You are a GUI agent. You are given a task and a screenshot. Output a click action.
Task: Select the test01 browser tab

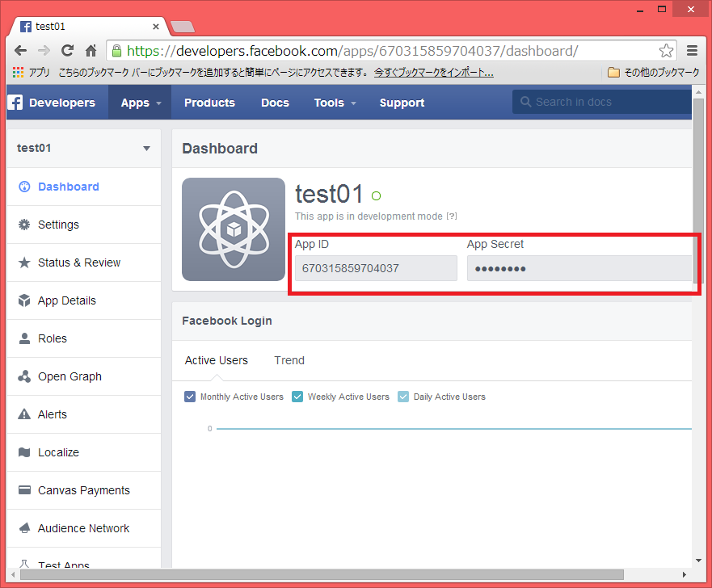(90, 27)
